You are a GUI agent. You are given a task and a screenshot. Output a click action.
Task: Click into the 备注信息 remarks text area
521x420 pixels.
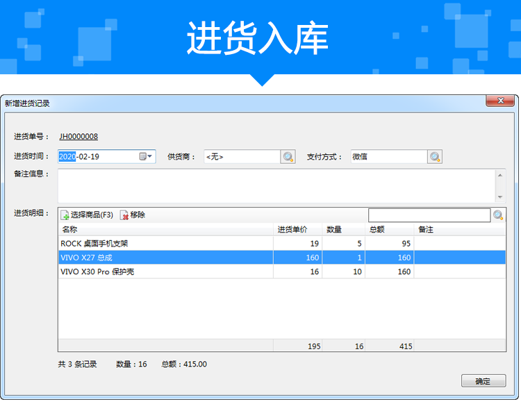[x=276, y=185]
